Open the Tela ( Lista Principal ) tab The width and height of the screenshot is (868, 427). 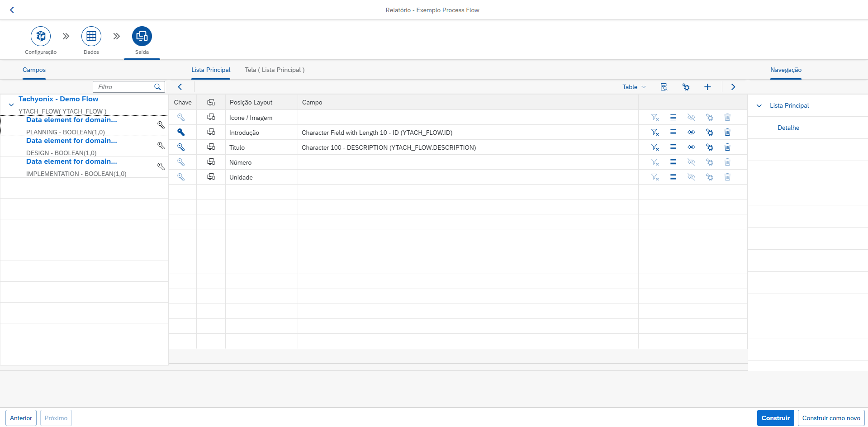pos(275,70)
